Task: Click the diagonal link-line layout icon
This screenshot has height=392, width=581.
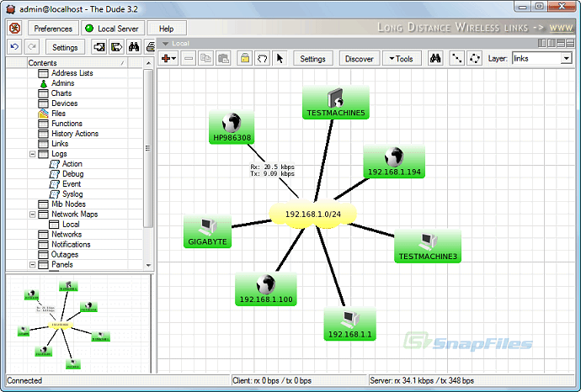Action: tap(456, 59)
